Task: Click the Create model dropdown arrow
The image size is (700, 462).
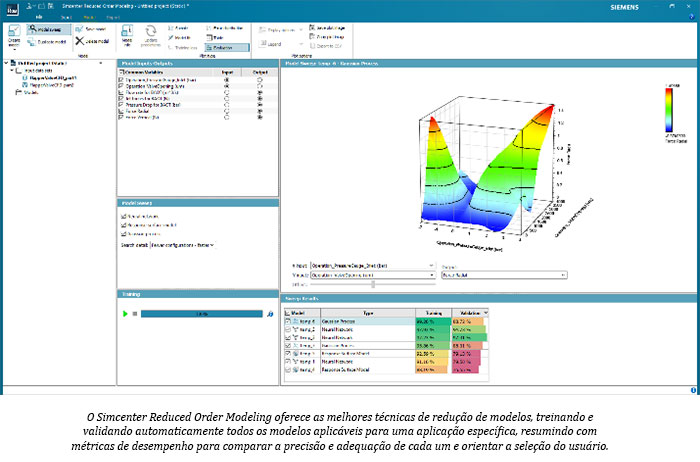Action: coord(14,48)
